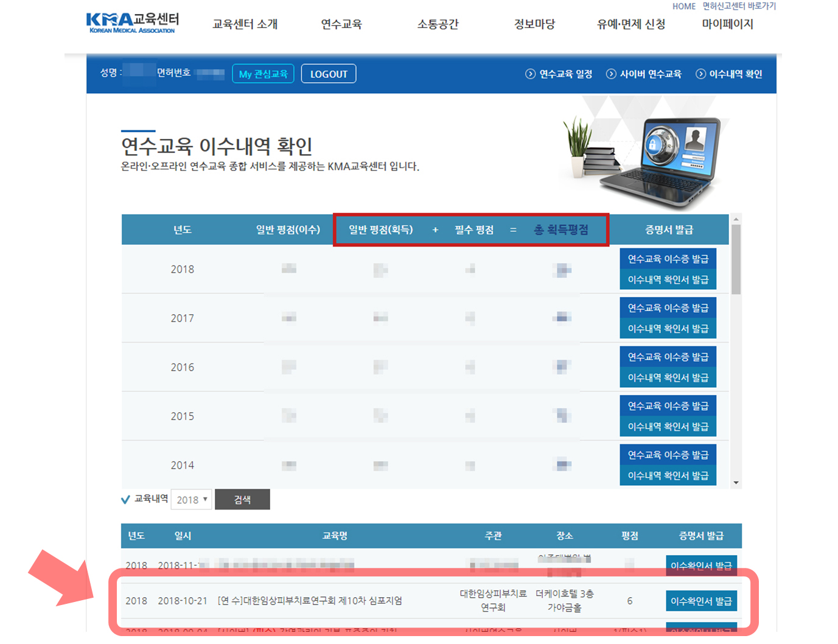838x644 pixels.
Task: Click the scroll up arrow of table
Action: click(736, 219)
